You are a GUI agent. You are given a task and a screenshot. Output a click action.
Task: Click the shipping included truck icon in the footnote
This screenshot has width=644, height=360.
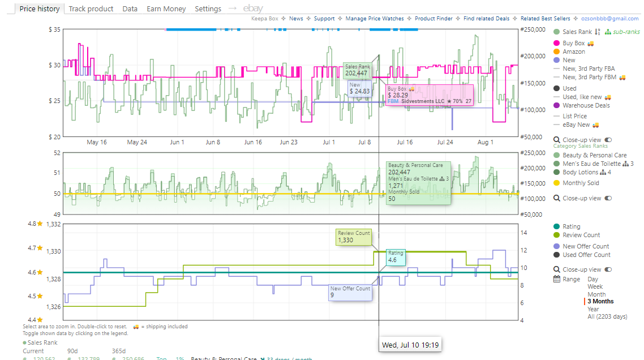click(136, 327)
